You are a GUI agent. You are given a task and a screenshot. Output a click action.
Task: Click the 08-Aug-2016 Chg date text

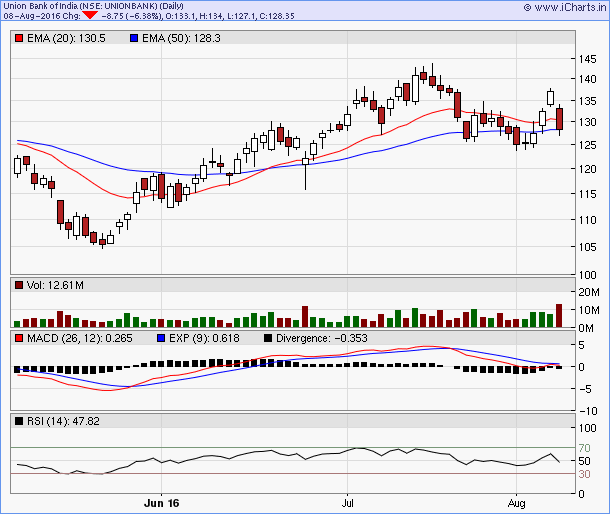(x=42, y=16)
